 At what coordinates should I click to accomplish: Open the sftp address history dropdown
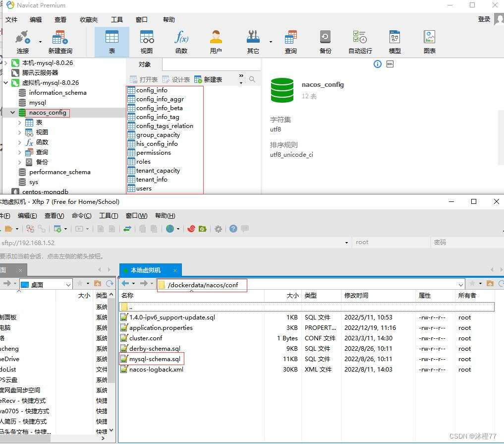347,243
